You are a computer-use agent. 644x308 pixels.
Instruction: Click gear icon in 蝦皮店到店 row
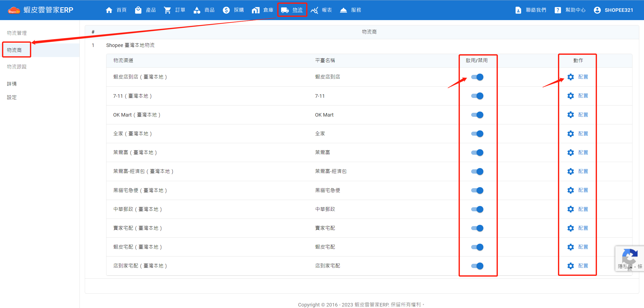point(571,77)
